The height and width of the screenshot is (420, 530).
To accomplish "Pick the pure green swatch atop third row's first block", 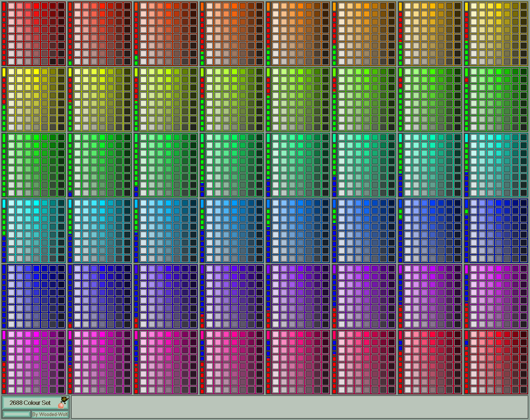I will (36, 137).
